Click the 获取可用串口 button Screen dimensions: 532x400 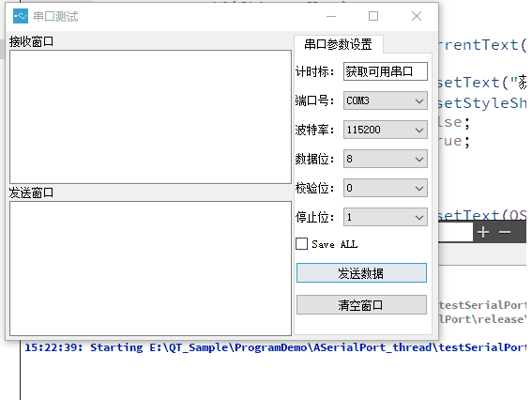386,71
